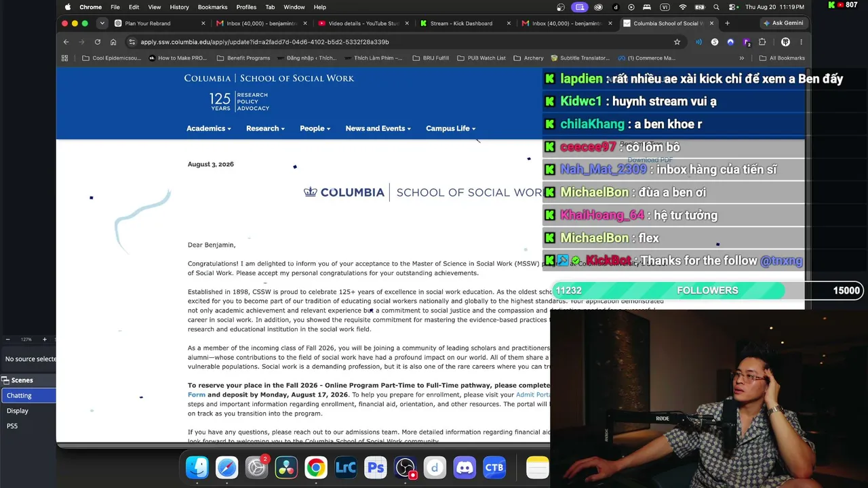Open the Subtitle Translator bookmark
The width and height of the screenshot is (868, 488).
[x=580, y=58]
